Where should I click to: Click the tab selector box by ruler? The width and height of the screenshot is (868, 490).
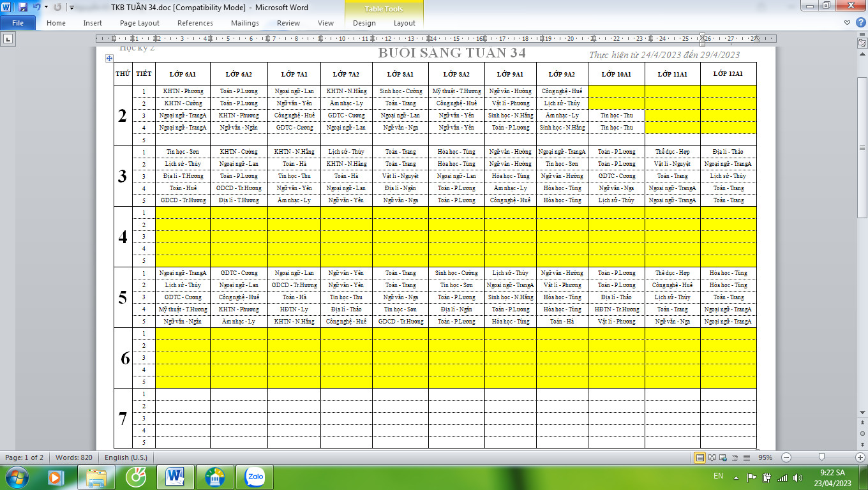point(8,39)
